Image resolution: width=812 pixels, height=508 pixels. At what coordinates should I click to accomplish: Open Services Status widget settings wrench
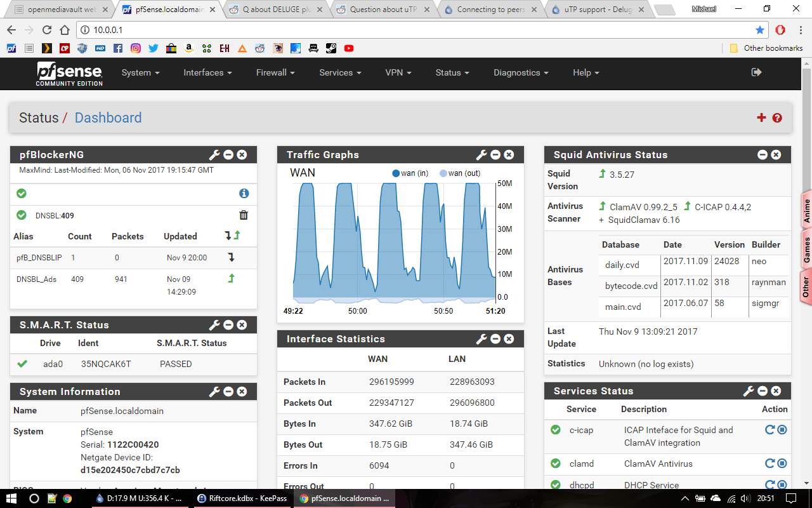pyautogui.click(x=749, y=391)
